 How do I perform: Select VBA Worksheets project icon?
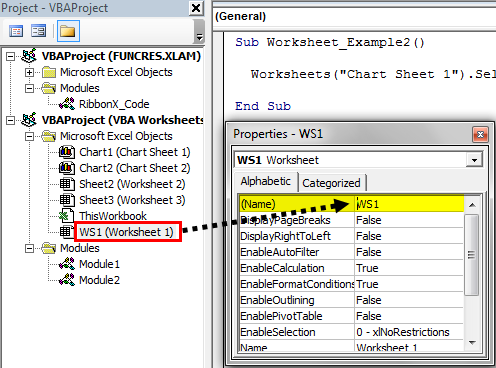click(29, 120)
